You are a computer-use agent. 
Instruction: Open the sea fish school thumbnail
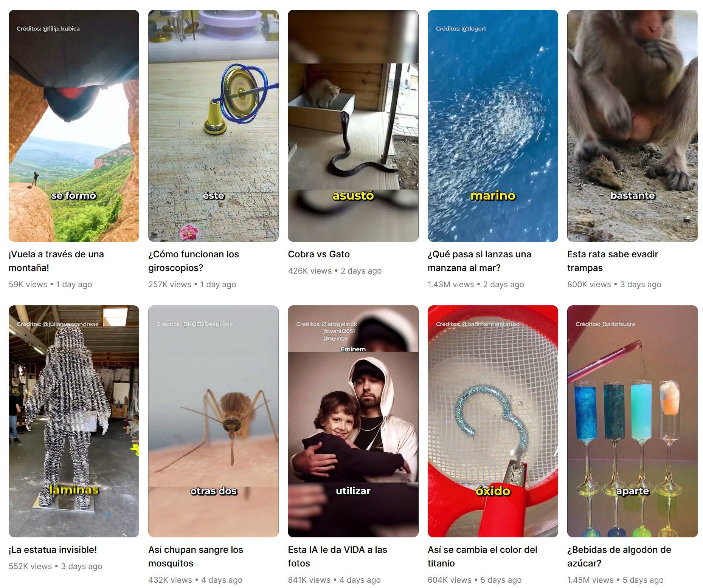[493, 126]
